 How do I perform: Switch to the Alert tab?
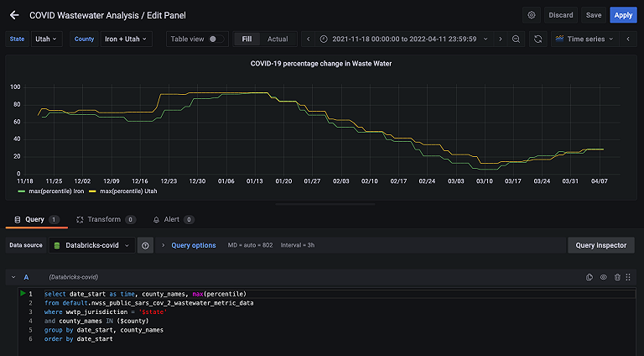(172, 219)
